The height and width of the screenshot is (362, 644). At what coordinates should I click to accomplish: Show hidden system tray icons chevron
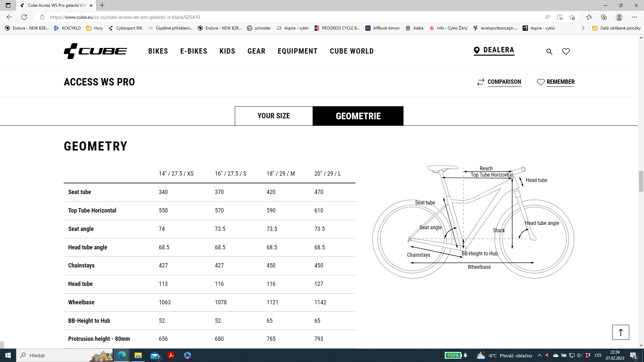tap(539, 355)
